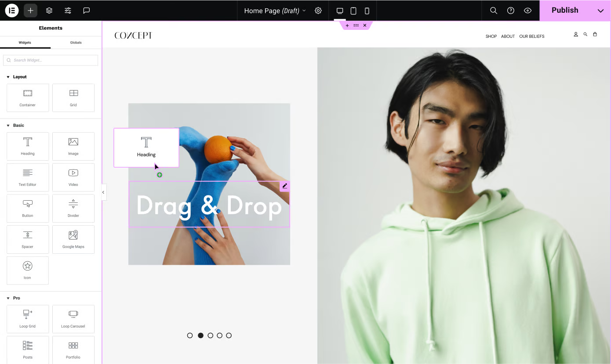Select the Image widget

[73, 146]
